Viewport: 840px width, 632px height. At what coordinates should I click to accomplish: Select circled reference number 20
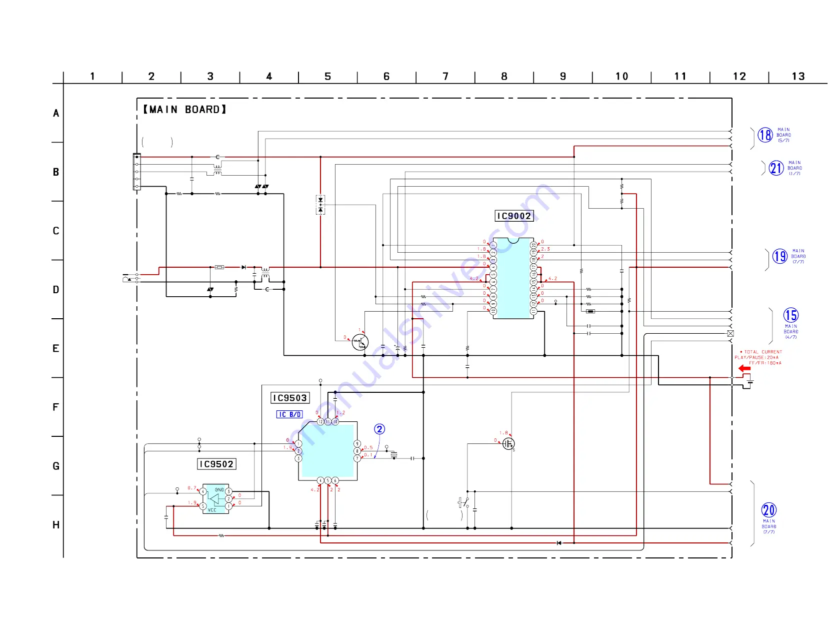coord(769,510)
